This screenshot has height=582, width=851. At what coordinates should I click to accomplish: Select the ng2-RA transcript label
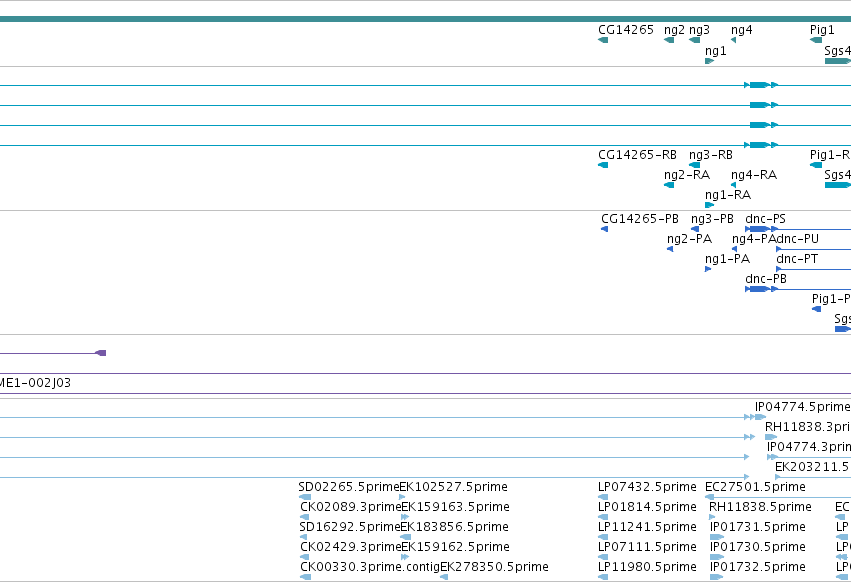(x=687, y=175)
